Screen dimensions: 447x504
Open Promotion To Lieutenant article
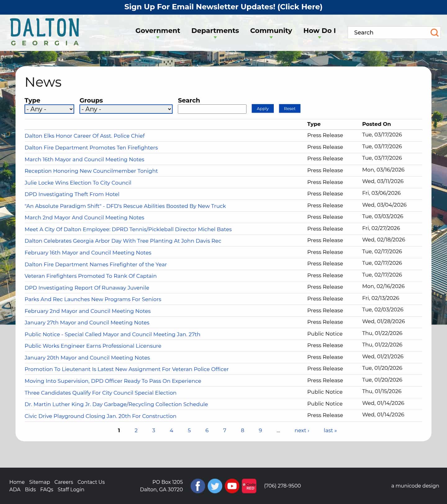(127, 369)
